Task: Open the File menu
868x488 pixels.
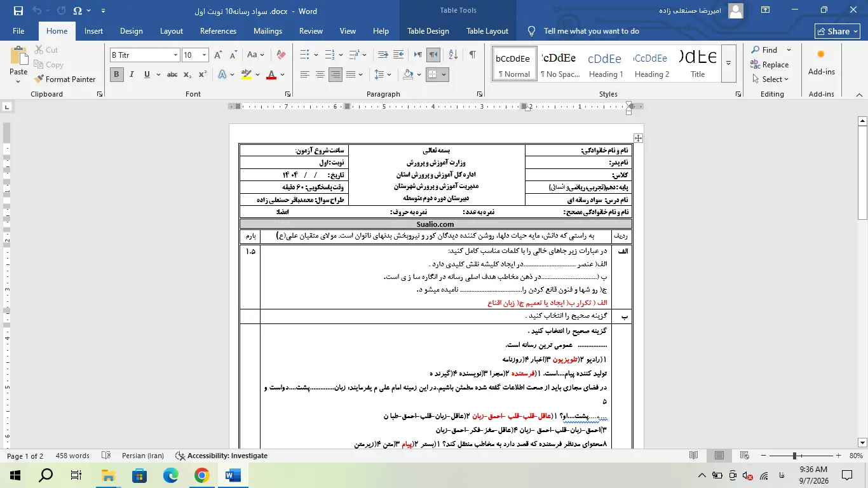Action: (18, 31)
